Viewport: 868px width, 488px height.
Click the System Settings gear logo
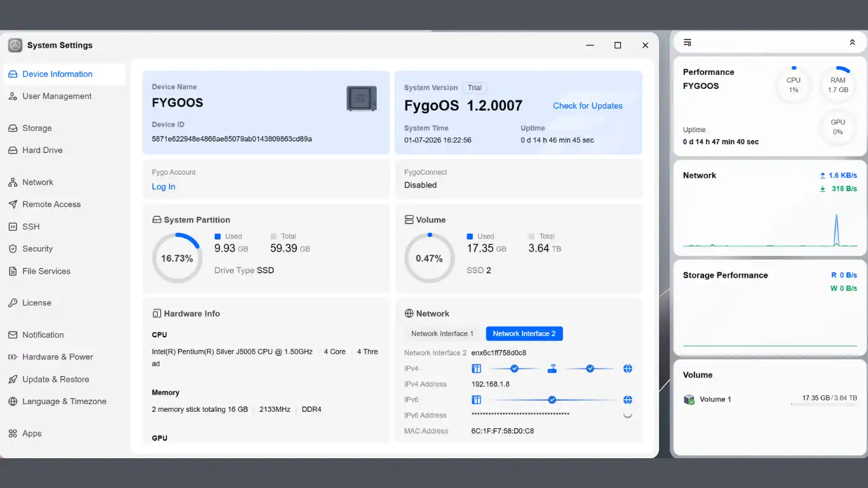click(x=15, y=45)
